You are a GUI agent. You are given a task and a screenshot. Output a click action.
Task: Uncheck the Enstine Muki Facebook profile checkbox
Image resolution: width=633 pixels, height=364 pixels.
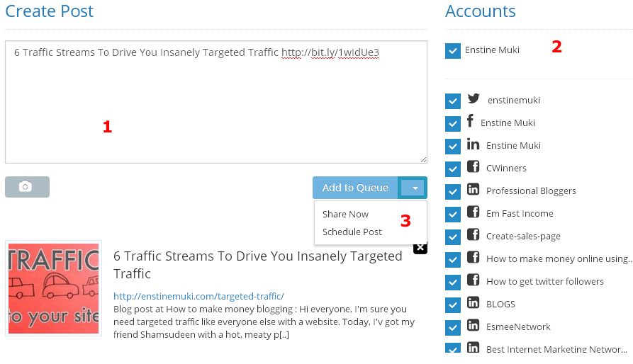coord(453,124)
